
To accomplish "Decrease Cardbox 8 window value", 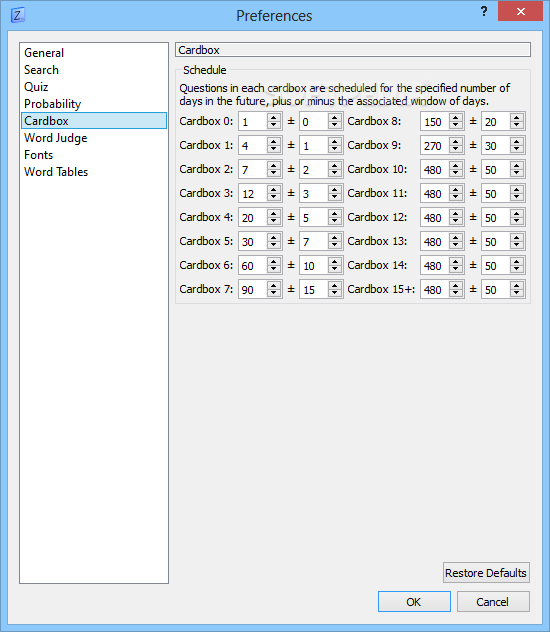I will [517, 125].
